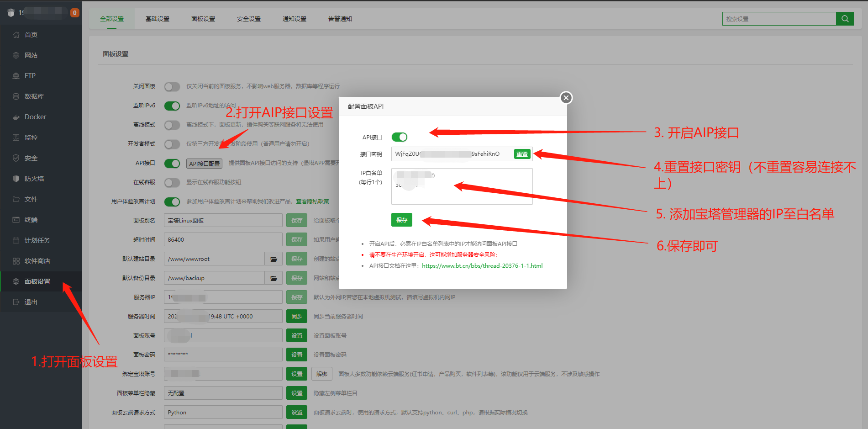Toggle the 关闭面板 switch
The width and height of the screenshot is (868, 429).
172,87
